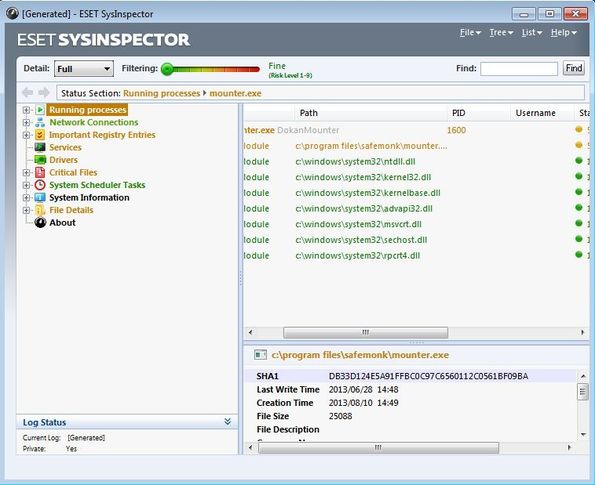Expand the Network Connections tree node
Viewport: 595px width, 485px height.
[26, 123]
